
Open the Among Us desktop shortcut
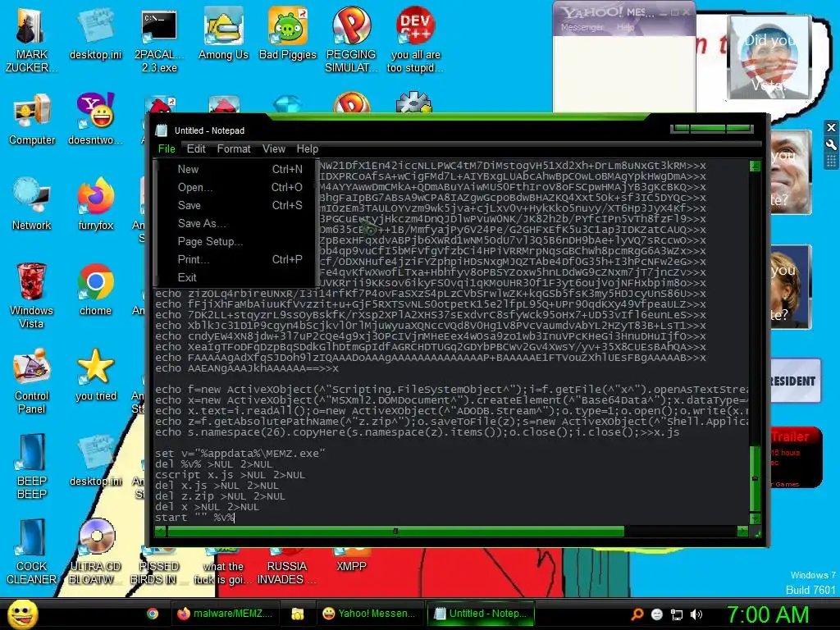coord(223,33)
